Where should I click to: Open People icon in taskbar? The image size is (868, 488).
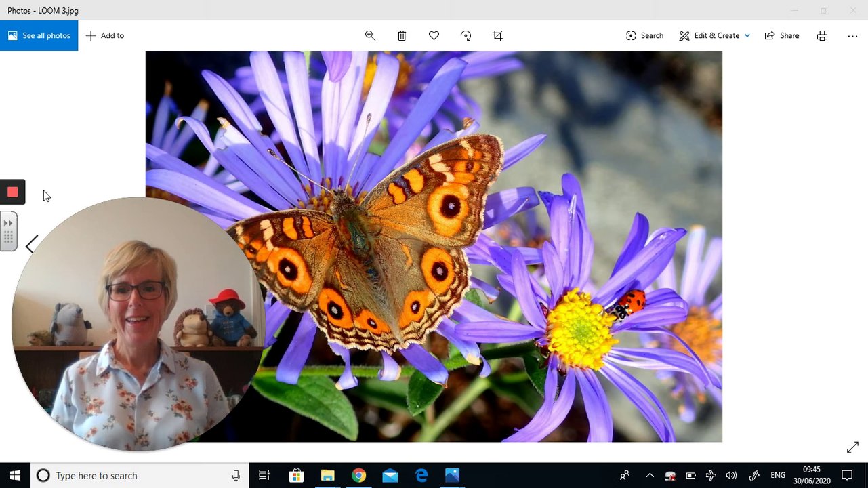(625, 475)
